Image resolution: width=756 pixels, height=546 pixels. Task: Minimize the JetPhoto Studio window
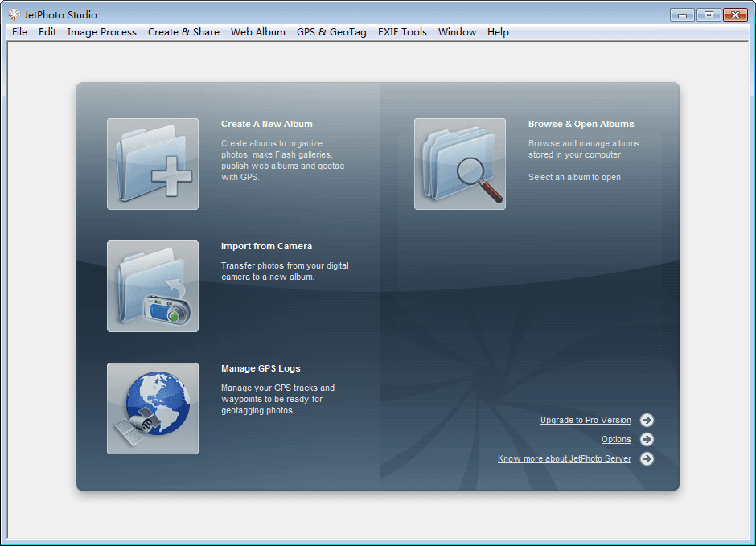tap(682, 15)
